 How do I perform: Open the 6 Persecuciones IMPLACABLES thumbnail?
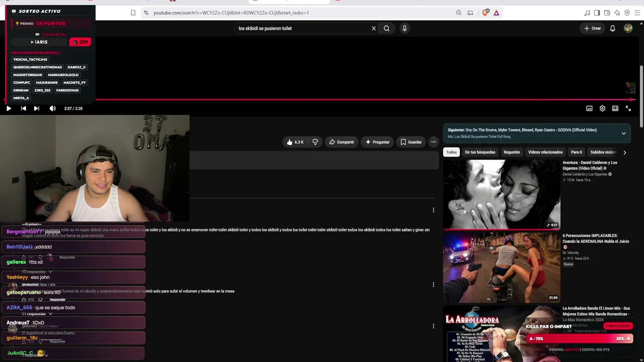502,267
